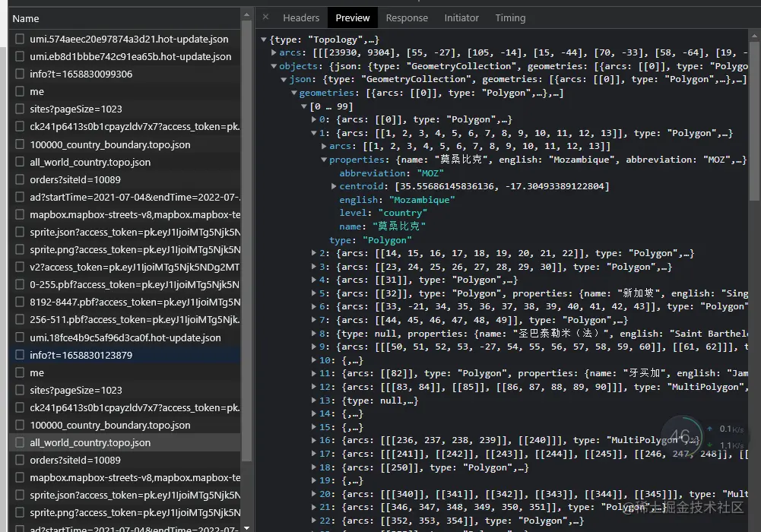
Task: Collapse the [0 … 99] range
Action: click(304, 106)
